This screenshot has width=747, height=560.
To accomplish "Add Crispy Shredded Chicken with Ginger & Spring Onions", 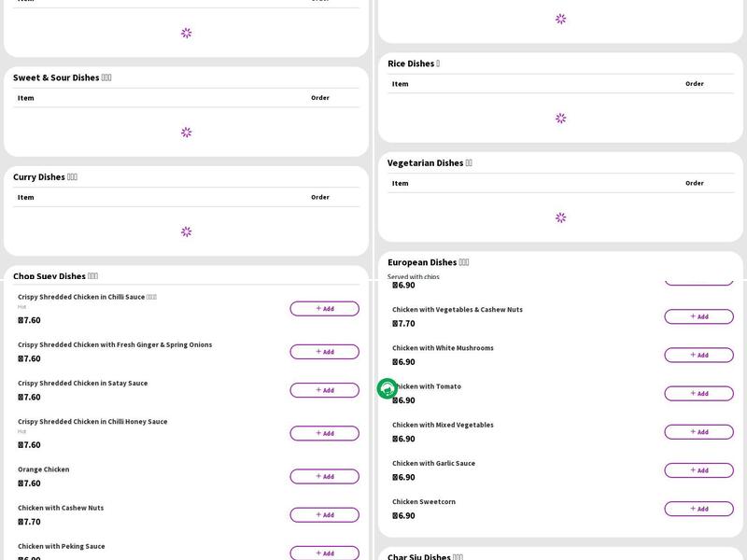I will pyautogui.click(x=324, y=352).
